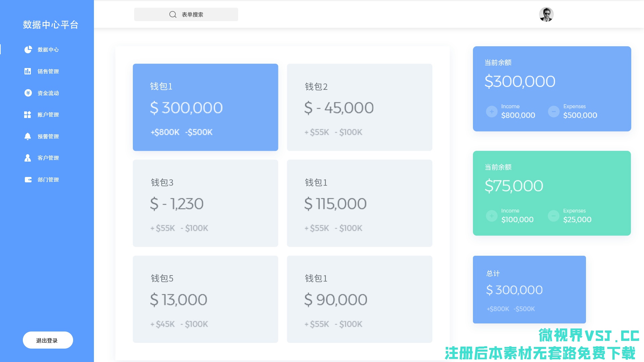Click the 部门管理 wallet icon
Viewport: 644px width, 362px height.
point(28,180)
